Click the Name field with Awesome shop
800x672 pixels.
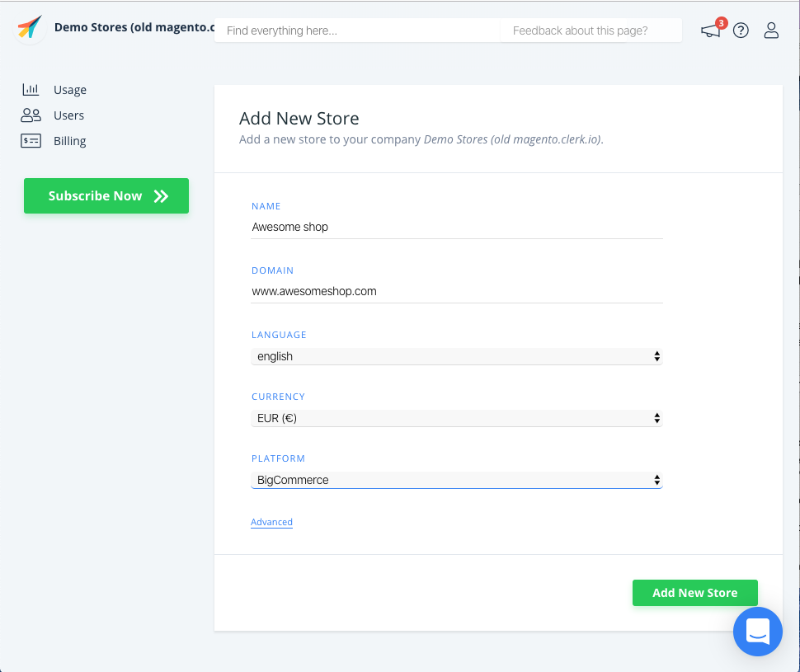pyautogui.click(x=456, y=227)
